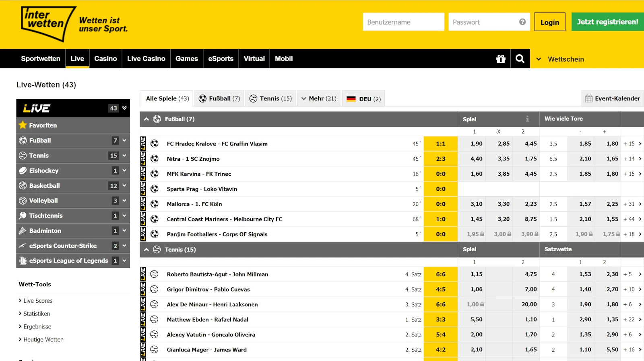Screen dimensions: 644x361
Task: Expand the Basketball sidebar category
Action: (x=124, y=186)
